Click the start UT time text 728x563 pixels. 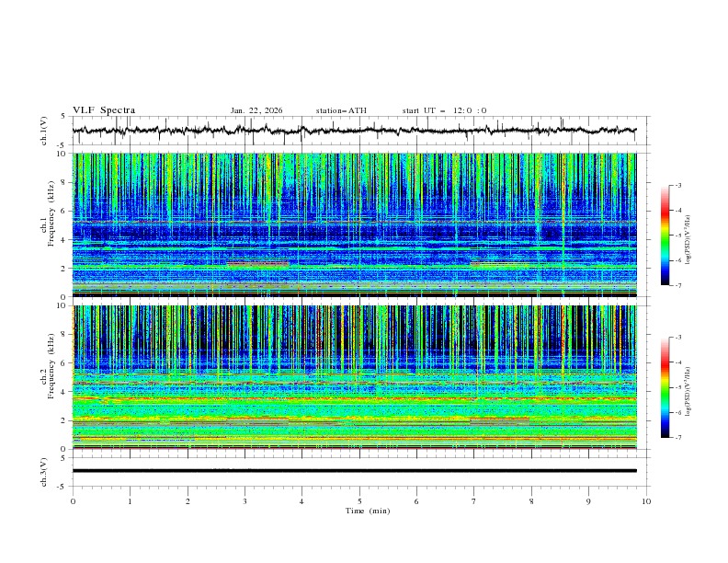pos(444,110)
